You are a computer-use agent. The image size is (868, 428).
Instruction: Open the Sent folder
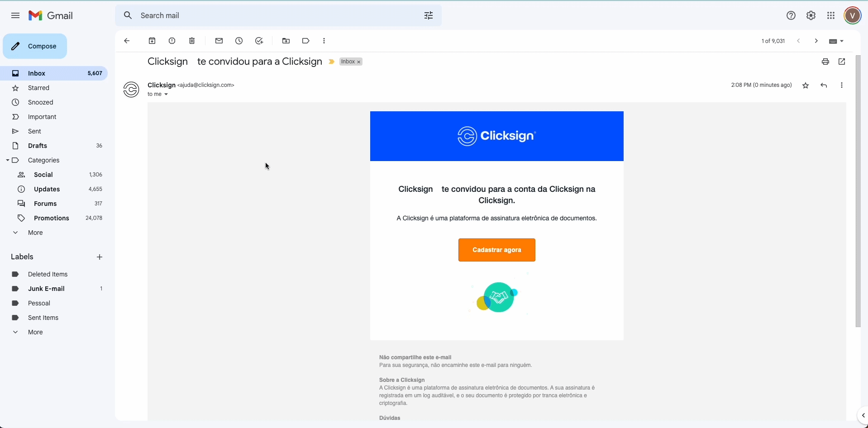(54, 131)
